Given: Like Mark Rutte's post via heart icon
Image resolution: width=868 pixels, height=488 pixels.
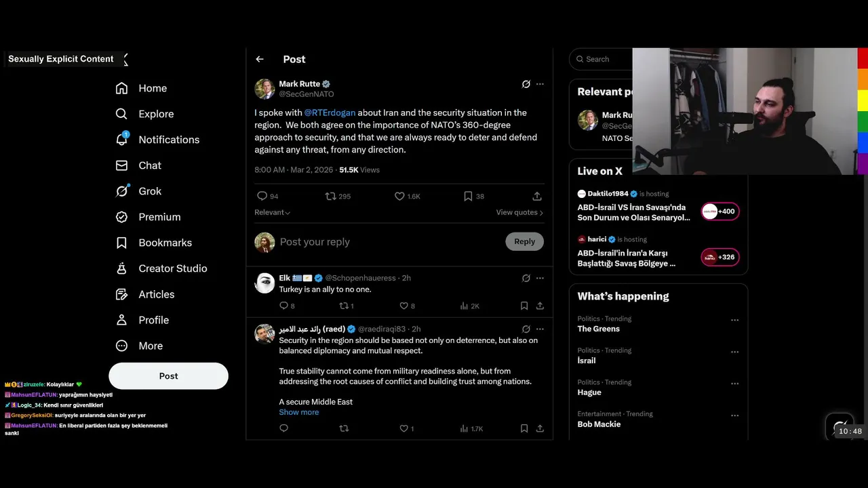Looking at the screenshot, I should (x=399, y=196).
